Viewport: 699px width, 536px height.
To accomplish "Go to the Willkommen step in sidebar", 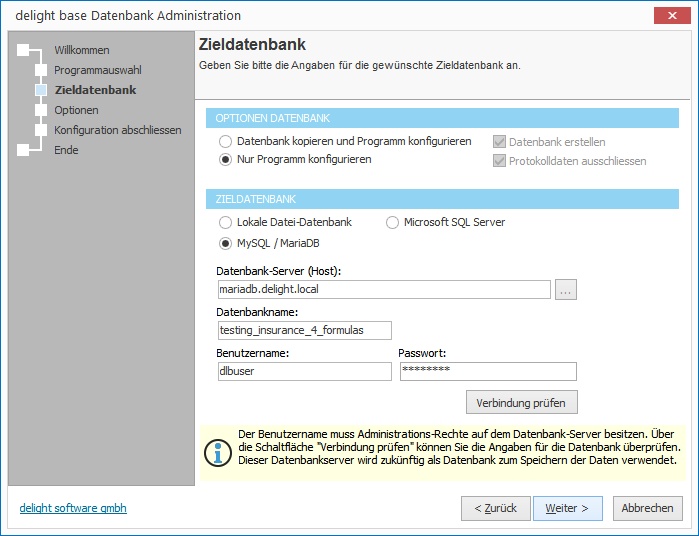I will (x=81, y=50).
